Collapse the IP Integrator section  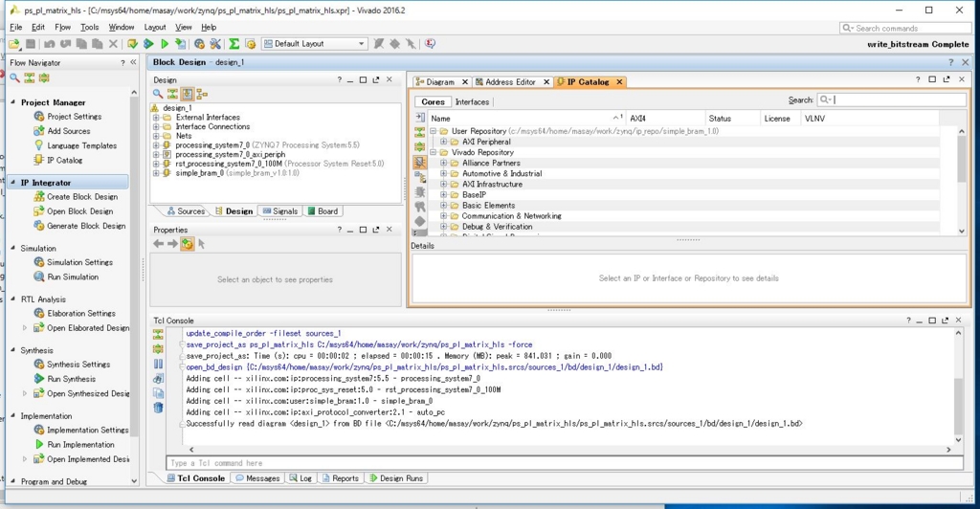click(13, 183)
